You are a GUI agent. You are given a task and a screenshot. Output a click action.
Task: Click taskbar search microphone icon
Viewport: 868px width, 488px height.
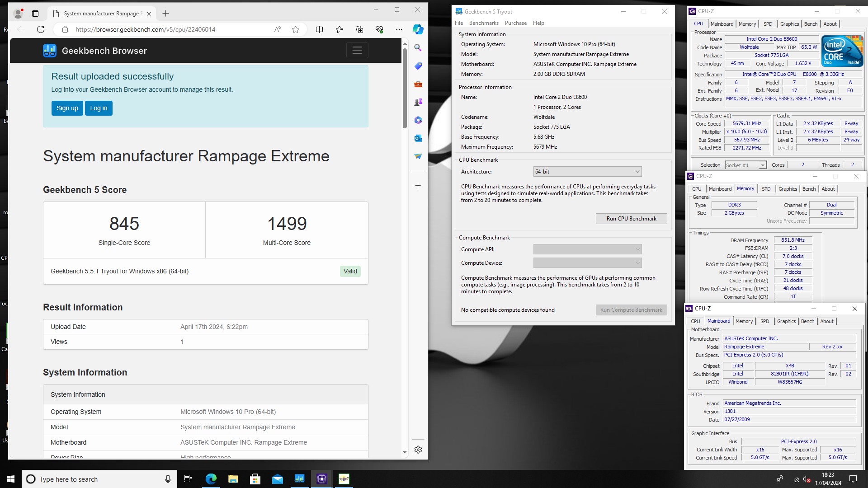(x=168, y=479)
